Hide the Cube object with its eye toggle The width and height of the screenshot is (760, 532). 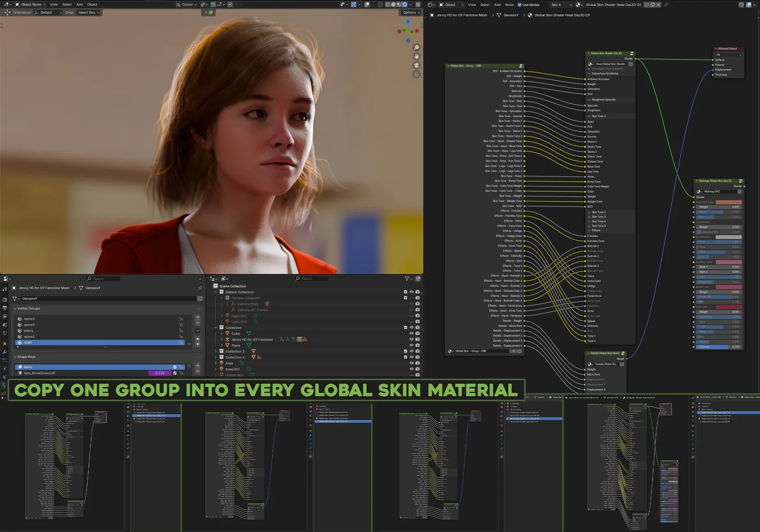(x=412, y=334)
